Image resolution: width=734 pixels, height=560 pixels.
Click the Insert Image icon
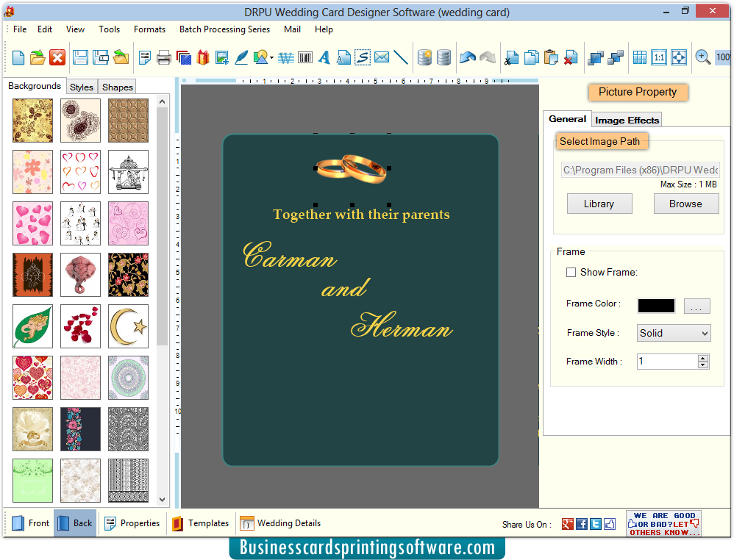point(222,57)
